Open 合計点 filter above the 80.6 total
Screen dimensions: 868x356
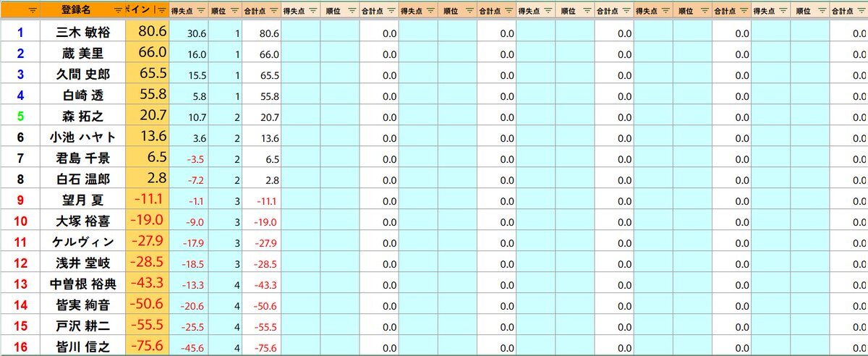coord(273,10)
